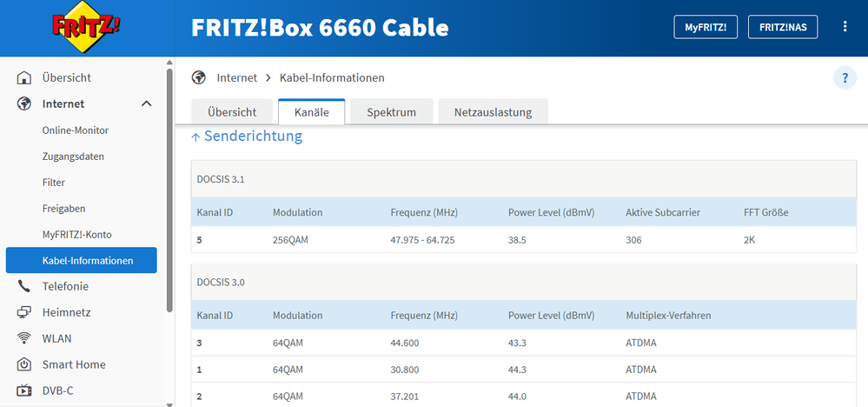
Task: Click the globe icon in breadcrumb
Action: 199,78
